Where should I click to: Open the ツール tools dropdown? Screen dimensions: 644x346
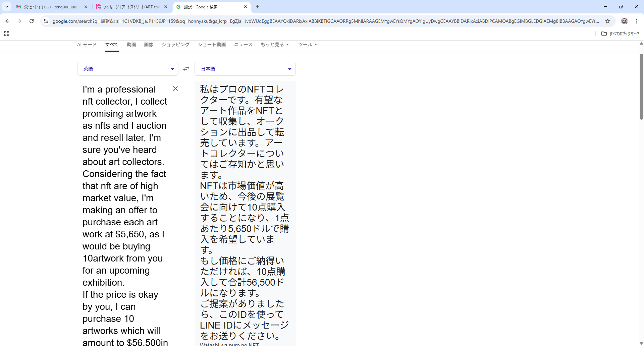click(x=307, y=45)
